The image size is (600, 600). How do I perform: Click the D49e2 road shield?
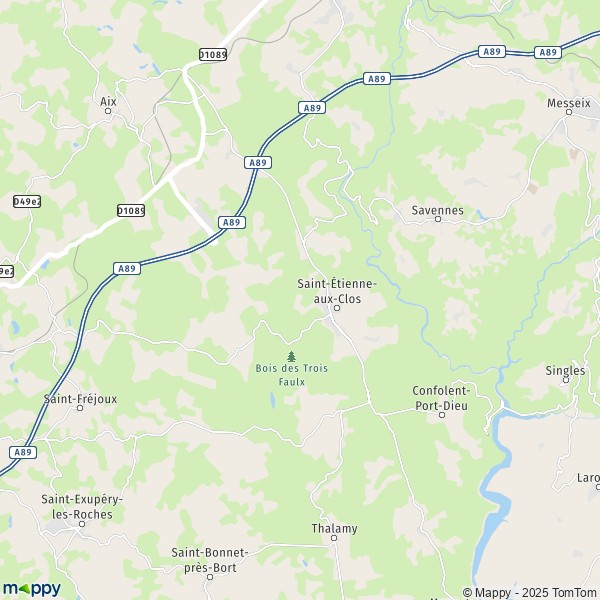coord(27,201)
